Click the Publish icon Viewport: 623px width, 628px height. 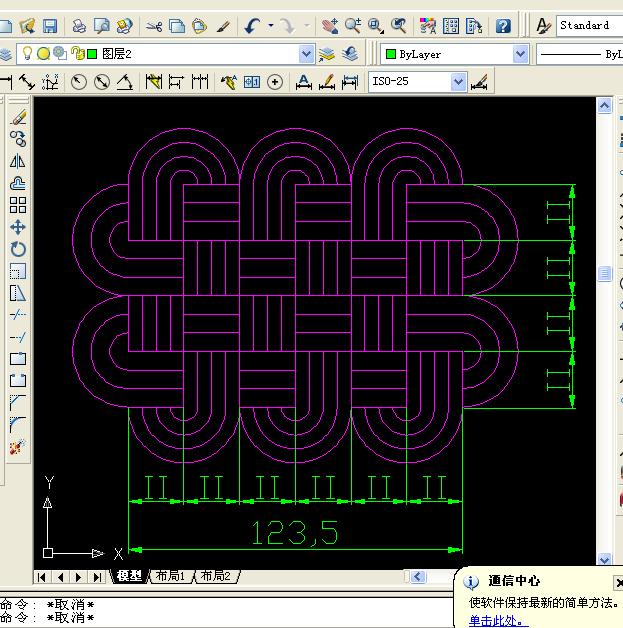125,26
